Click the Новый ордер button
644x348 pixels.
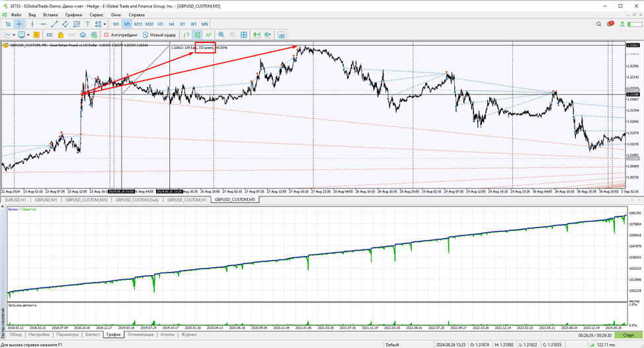(x=159, y=35)
